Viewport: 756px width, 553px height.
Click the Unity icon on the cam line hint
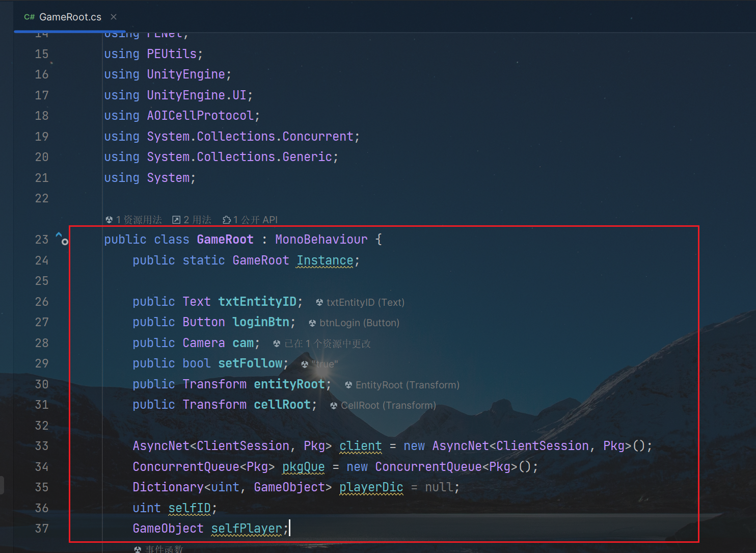[x=277, y=344]
